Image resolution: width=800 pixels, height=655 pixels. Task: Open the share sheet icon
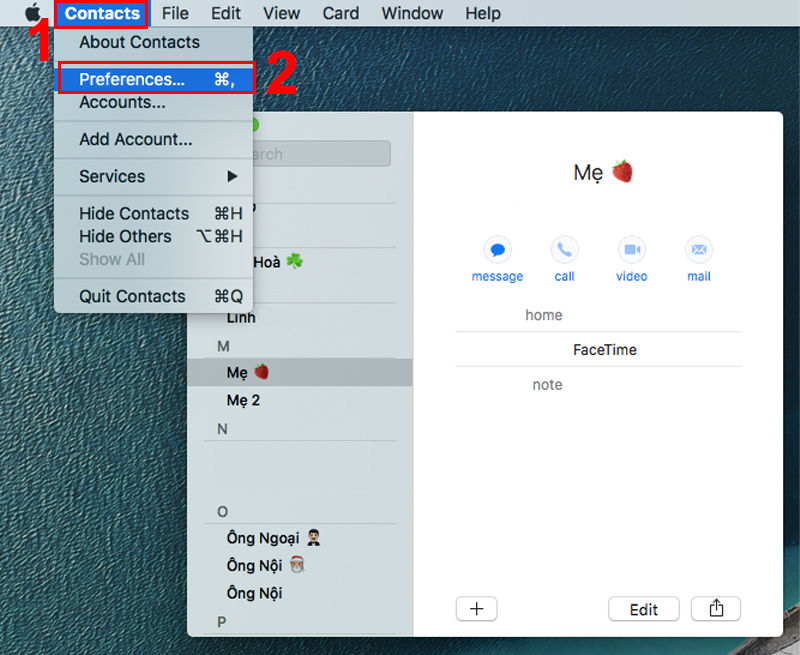(x=716, y=608)
